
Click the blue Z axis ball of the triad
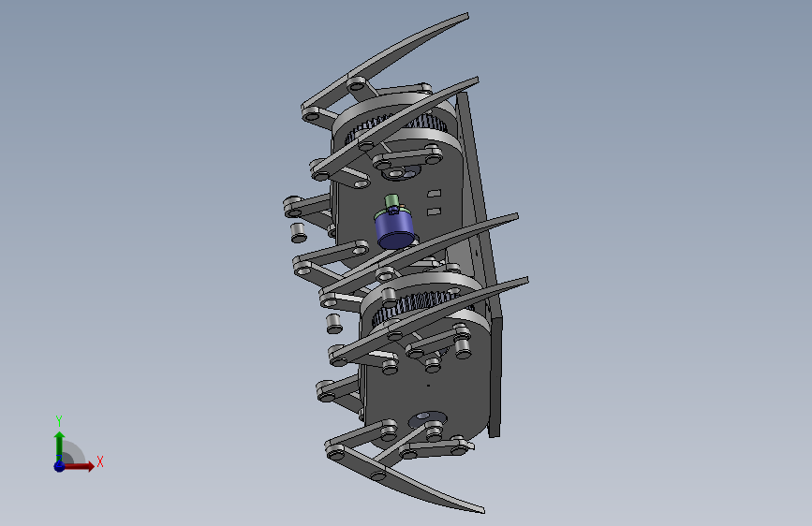click(x=59, y=466)
